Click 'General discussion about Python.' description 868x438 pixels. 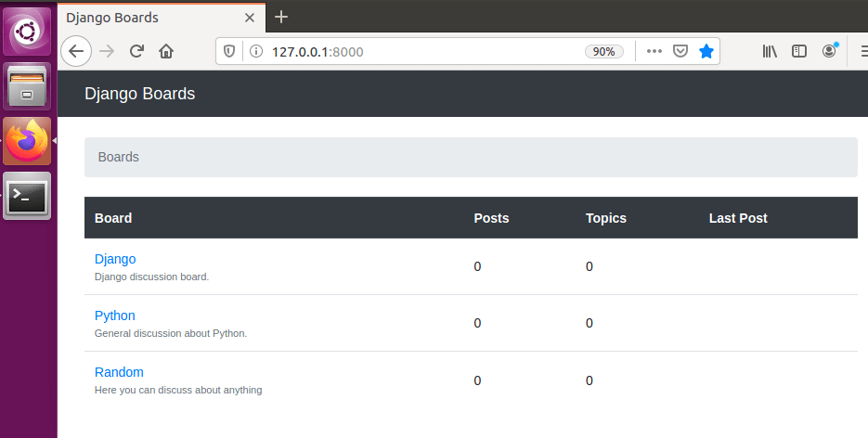point(171,333)
